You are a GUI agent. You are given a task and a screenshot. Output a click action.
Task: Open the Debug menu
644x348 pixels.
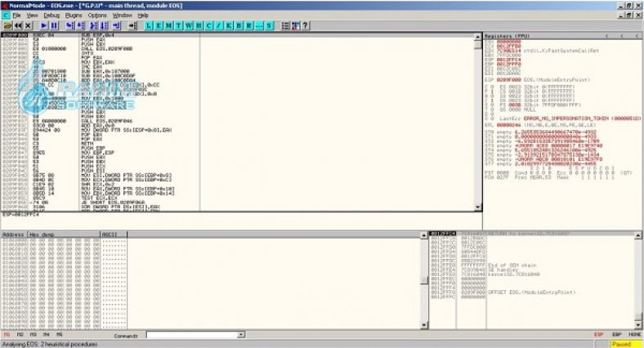(x=51, y=16)
